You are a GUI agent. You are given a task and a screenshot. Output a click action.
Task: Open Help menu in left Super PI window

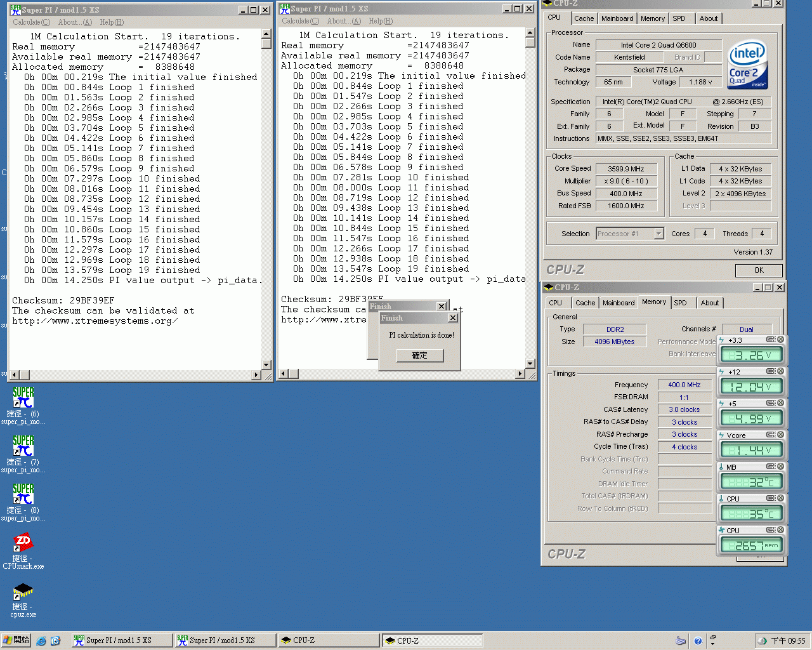click(x=112, y=22)
